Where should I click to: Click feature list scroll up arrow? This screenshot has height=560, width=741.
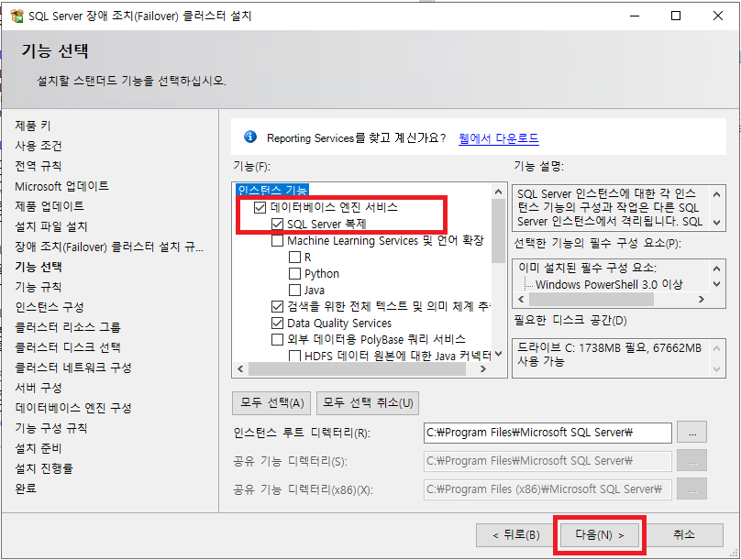[498, 192]
